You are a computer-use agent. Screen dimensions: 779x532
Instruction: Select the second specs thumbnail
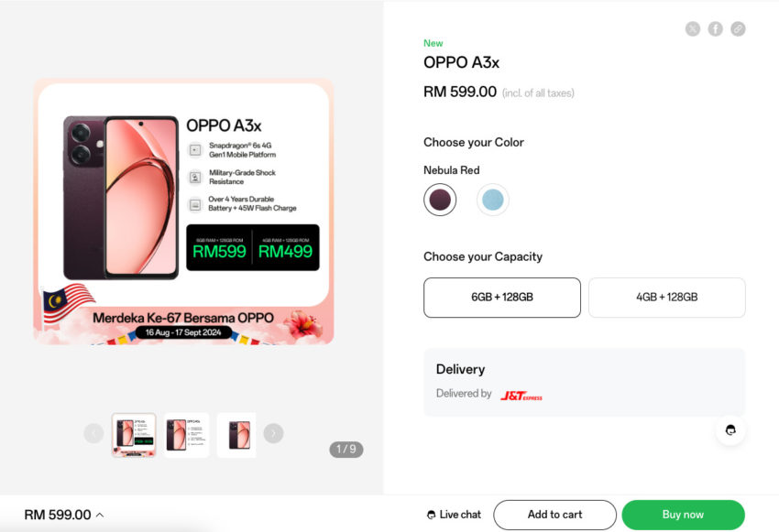coord(187,435)
